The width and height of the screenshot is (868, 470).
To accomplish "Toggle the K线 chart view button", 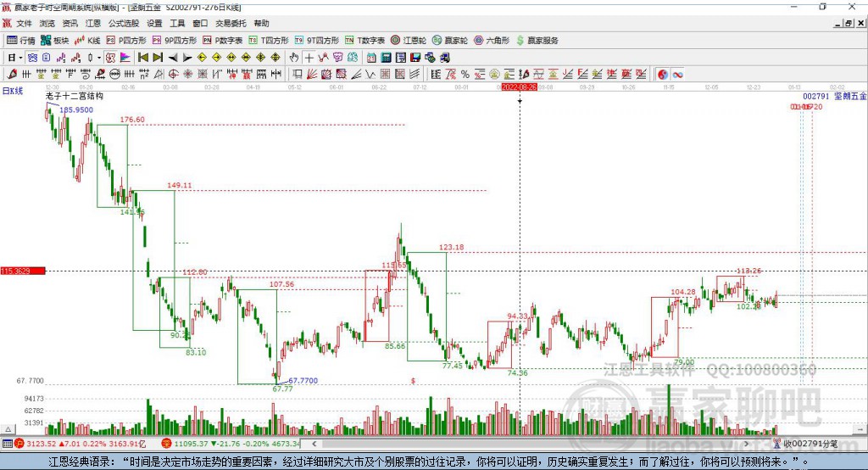I will coord(87,40).
